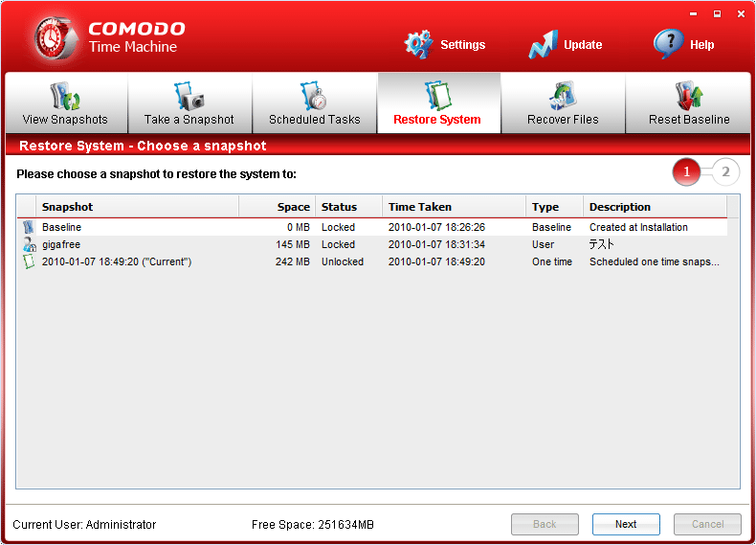The width and height of the screenshot is (756, 545).
Task: Open the Reset Baseline tab label
Action: 689,119
